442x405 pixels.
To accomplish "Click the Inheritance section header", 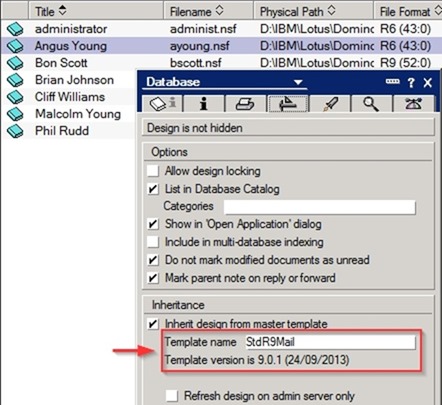I will 178,305.
